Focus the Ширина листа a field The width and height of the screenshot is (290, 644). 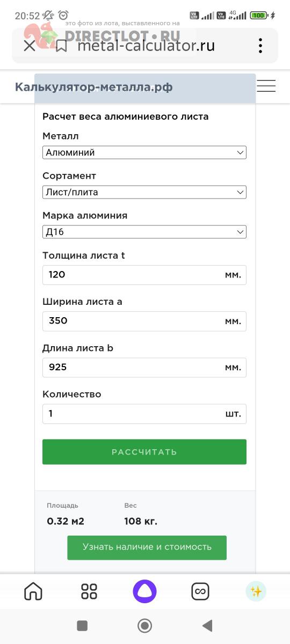(144, 321)
